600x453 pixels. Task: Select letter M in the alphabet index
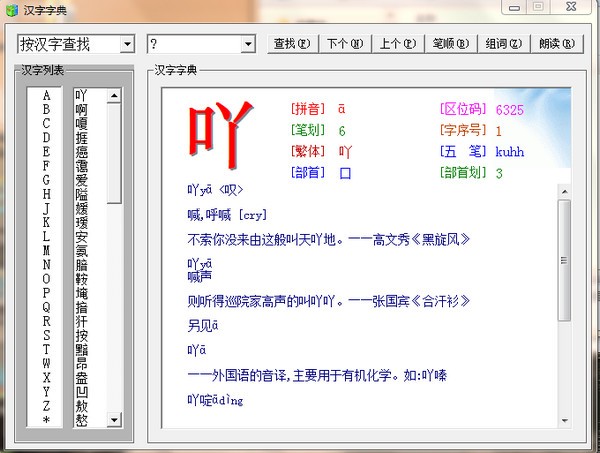(x=46, y=250)
